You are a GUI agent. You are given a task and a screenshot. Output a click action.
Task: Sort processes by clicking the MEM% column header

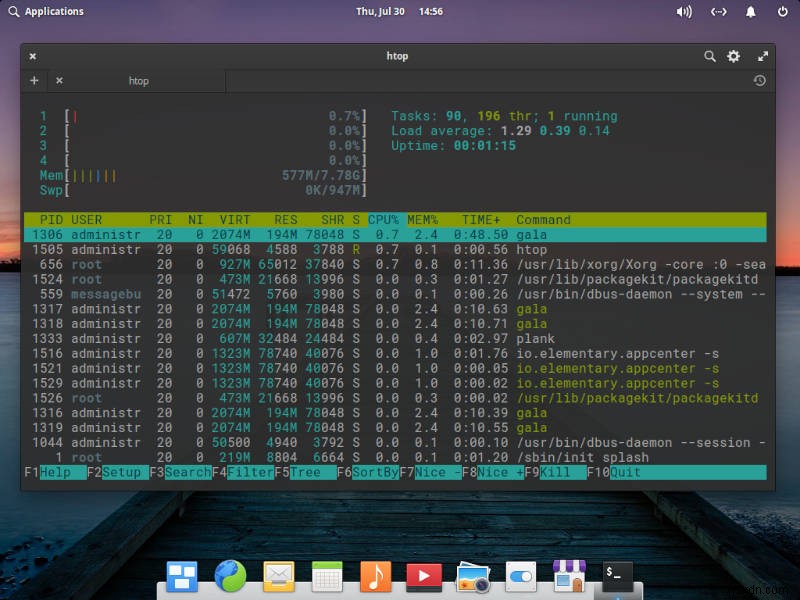tap(421, 220)
